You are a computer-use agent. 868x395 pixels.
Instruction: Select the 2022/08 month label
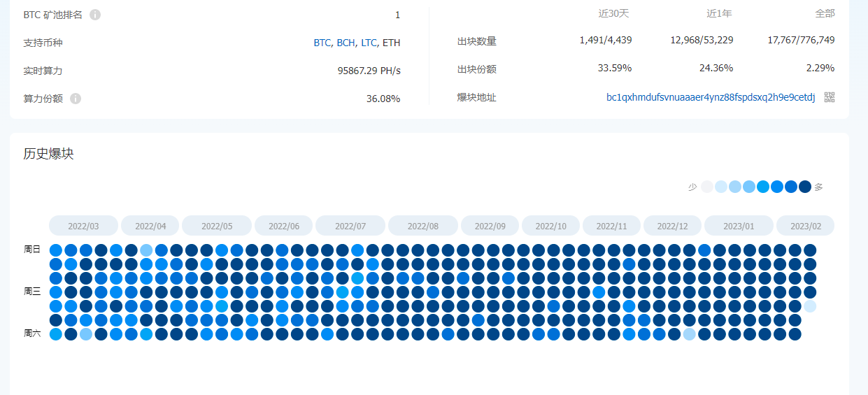[423, 226]
